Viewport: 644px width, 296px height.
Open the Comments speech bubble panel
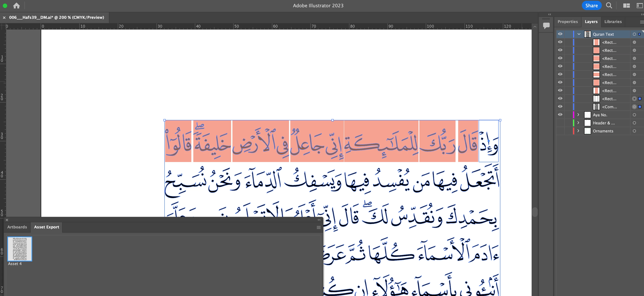point(546,25)
